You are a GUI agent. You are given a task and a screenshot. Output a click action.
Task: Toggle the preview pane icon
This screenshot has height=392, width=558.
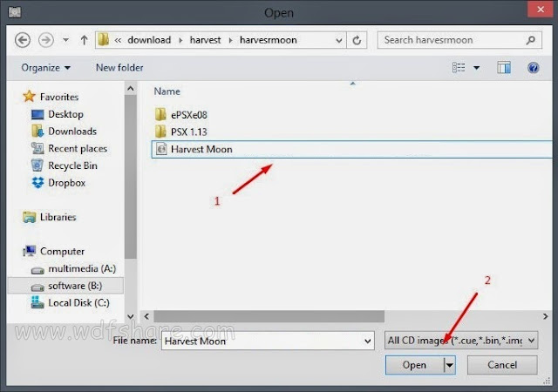click(504, 67)
